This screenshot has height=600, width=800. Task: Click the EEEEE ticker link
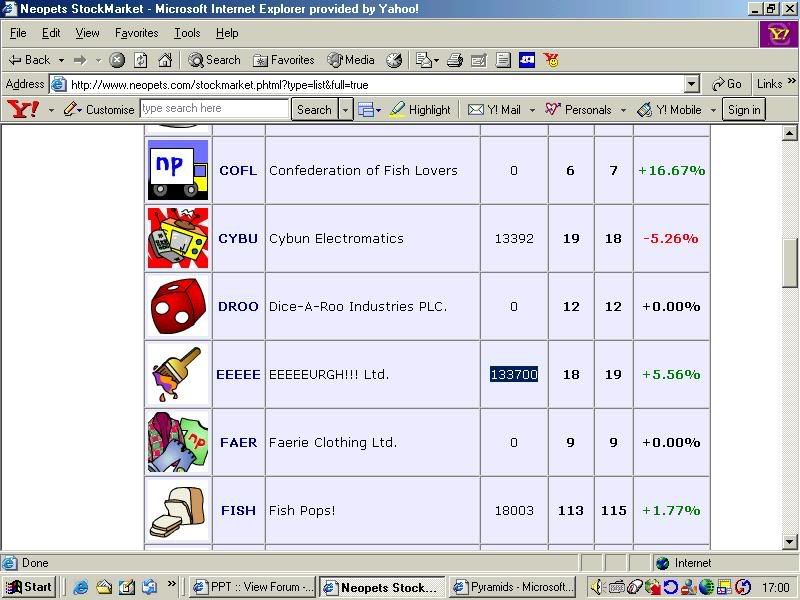pyautogui.click(x=238, y=374)
